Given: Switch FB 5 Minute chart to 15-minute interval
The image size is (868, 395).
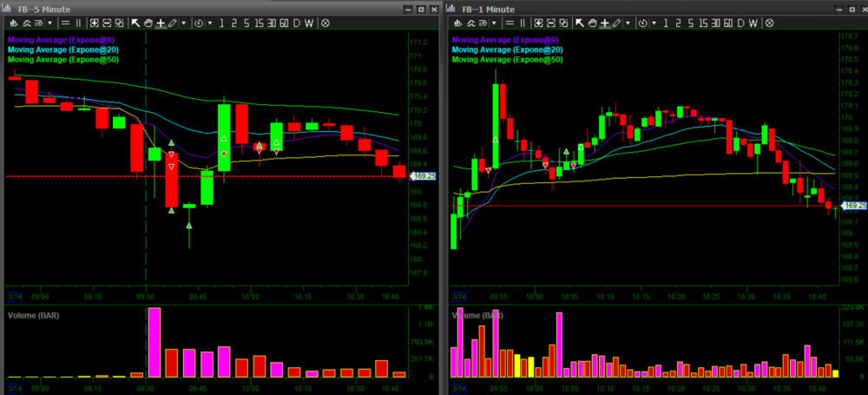Looking at the screenshot, I should pos(258,23).
